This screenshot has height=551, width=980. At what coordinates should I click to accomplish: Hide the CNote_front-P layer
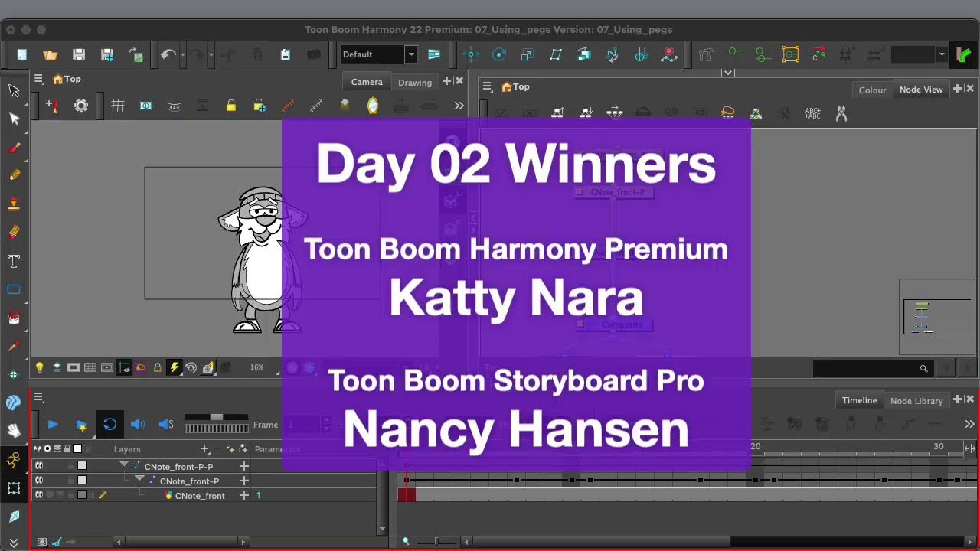(x=38, y=481)
